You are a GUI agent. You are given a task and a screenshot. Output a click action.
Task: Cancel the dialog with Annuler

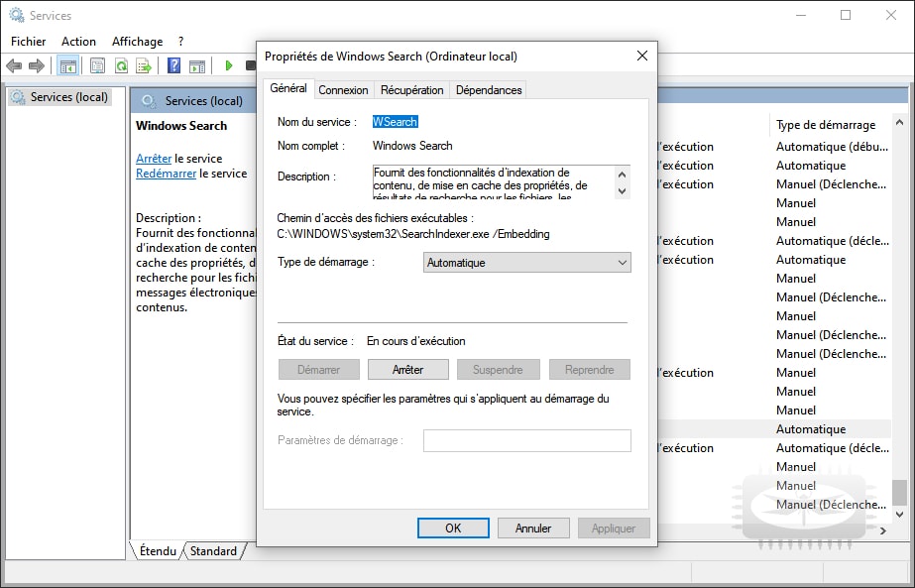pos(532,528)
